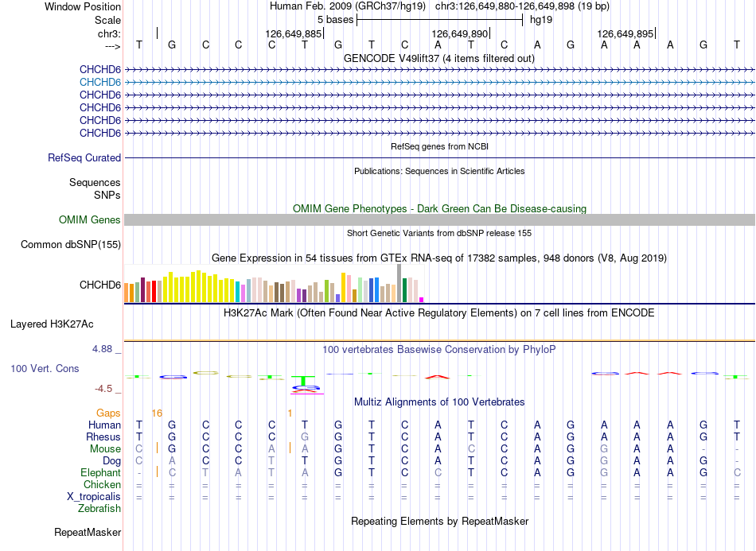The image size is (756, 551).
Task: Select the OMIM Genes track label
Action: [90, 220]
